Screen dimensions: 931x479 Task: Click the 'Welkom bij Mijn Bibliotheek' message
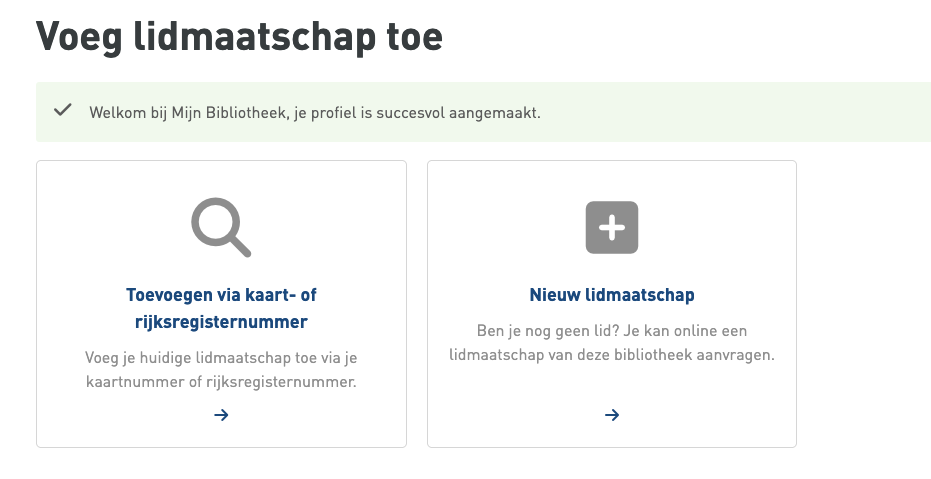(x=180, y=112)
